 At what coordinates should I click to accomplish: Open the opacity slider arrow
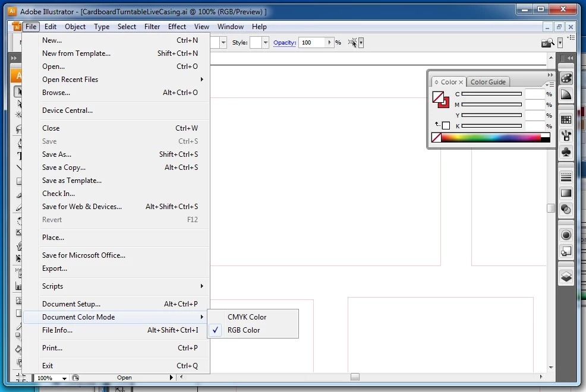pos(329,43)
